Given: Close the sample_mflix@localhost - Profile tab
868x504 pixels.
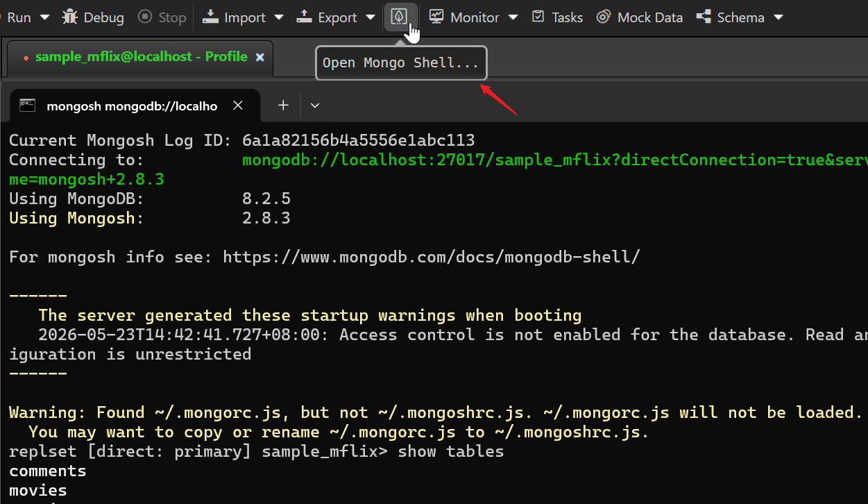Looking at the screenshot, I should pyautogui.click(x=260, y=57).
